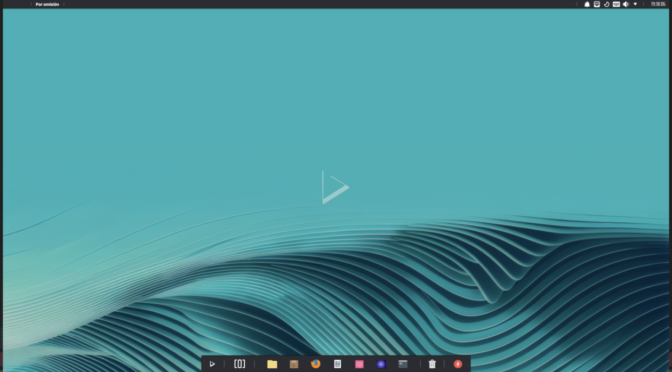Click the red power icon in dock
The image size is (672, 372).
click(x=458, y=364)
